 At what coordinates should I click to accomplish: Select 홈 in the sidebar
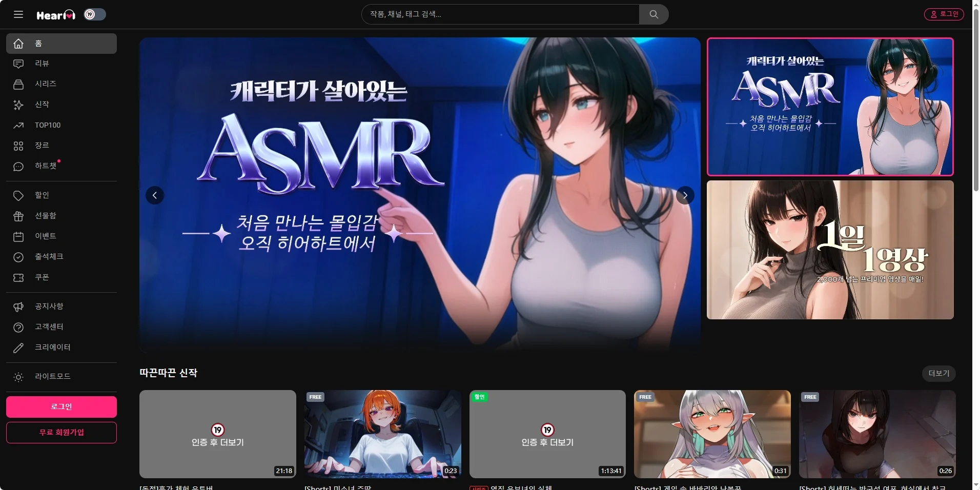[x=62, y=44]
